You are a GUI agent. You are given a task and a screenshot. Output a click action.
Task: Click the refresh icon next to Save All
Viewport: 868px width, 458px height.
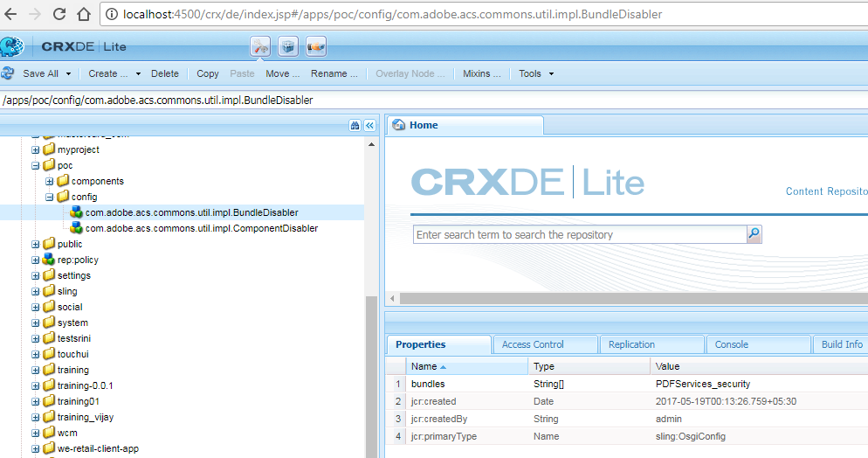coord(7,73)
